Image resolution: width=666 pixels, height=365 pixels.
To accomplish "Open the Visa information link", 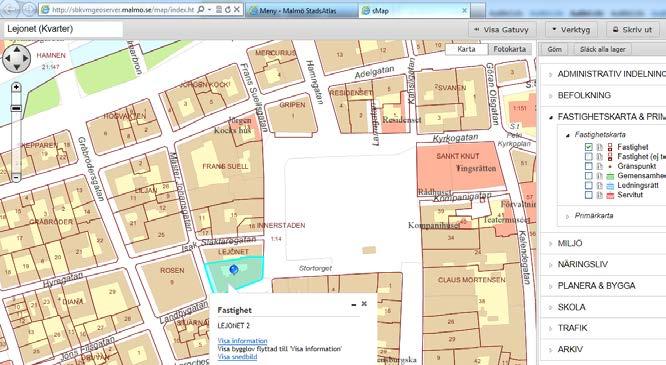I will (x=243, y=341).
